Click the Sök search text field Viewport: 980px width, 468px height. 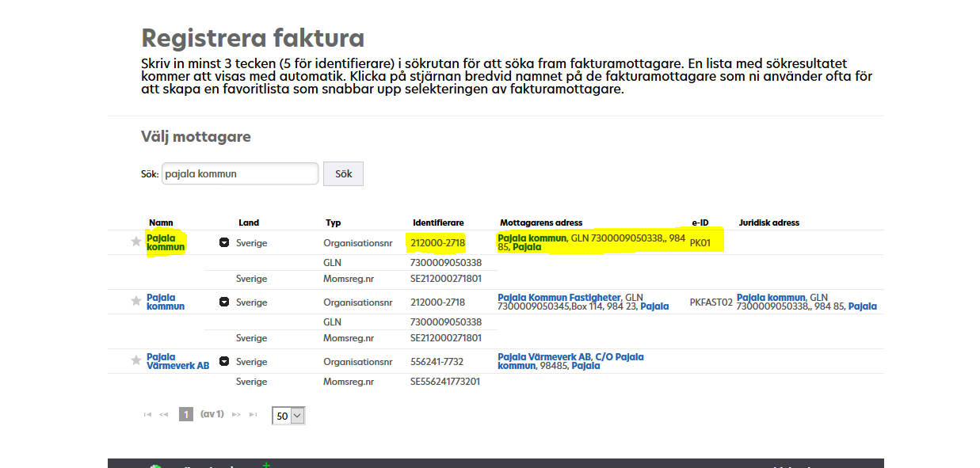click(x=239, y=173)
